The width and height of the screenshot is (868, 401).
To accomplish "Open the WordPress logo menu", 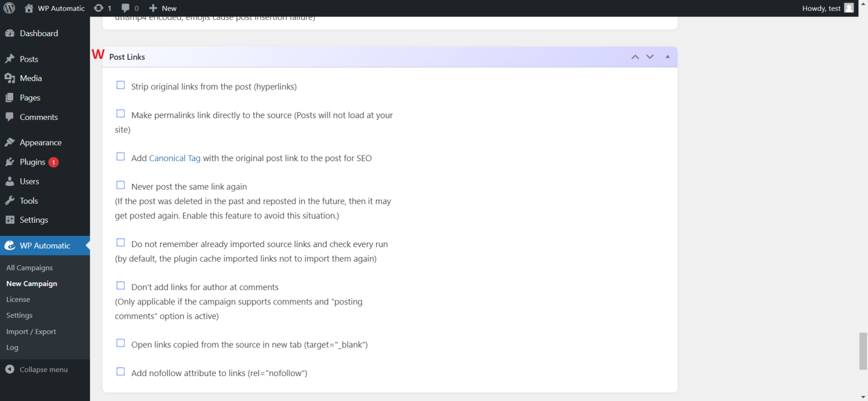I will 8,8.
